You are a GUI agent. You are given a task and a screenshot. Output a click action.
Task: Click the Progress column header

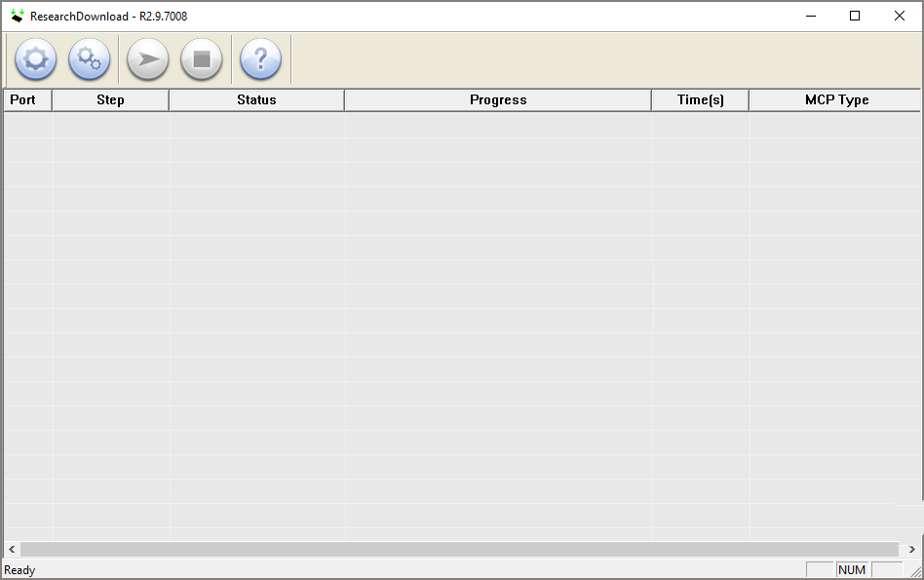(498, 99)
